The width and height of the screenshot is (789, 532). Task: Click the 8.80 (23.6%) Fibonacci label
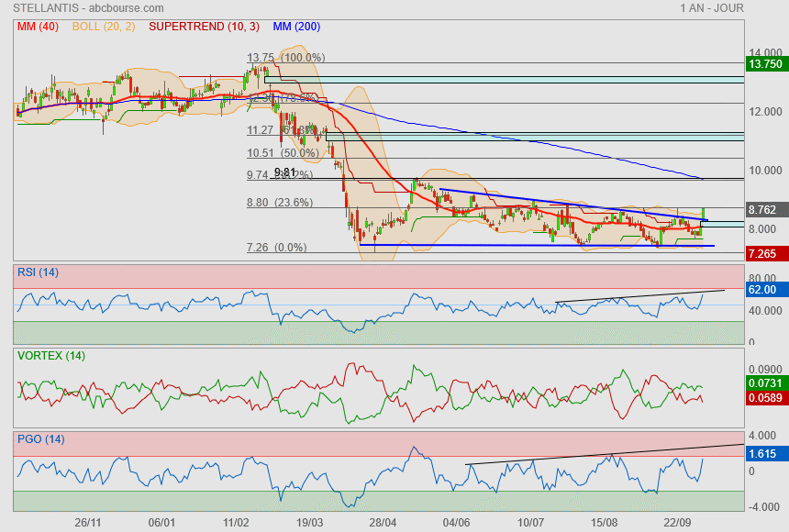pyautogui.click(x=279, y=203)
